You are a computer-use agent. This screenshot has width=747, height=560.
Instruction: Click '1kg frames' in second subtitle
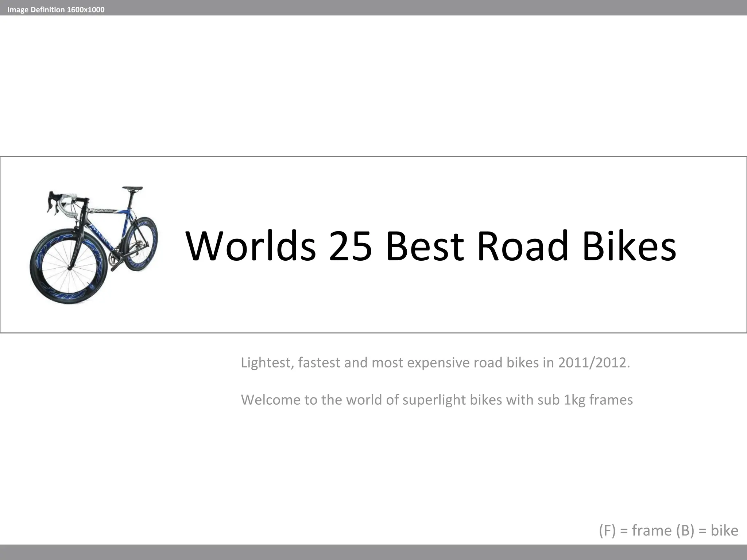(598, 400)
